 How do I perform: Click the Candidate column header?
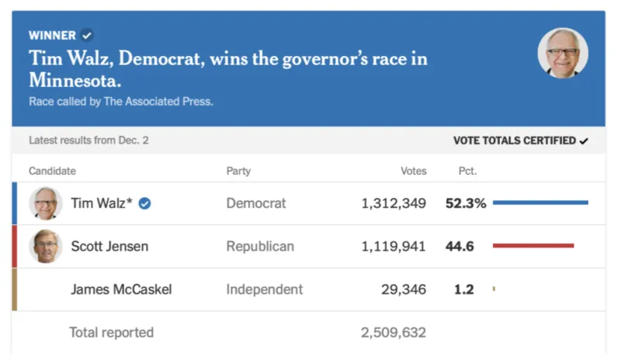click(x=52, y=171)
